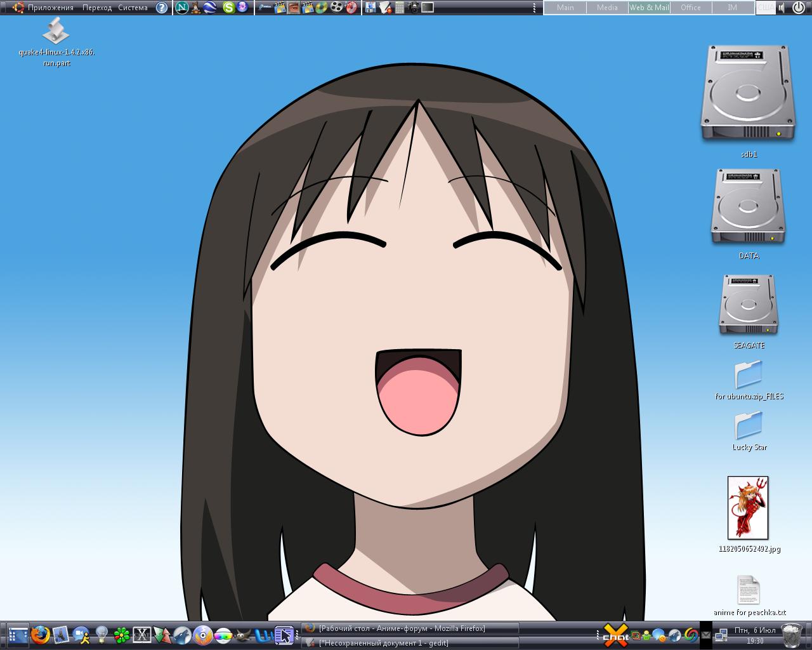Launch the X-Chat X icon in bottom panel
Screen dimensions: 812x650
pyautogui.click(x=142, y=635)
